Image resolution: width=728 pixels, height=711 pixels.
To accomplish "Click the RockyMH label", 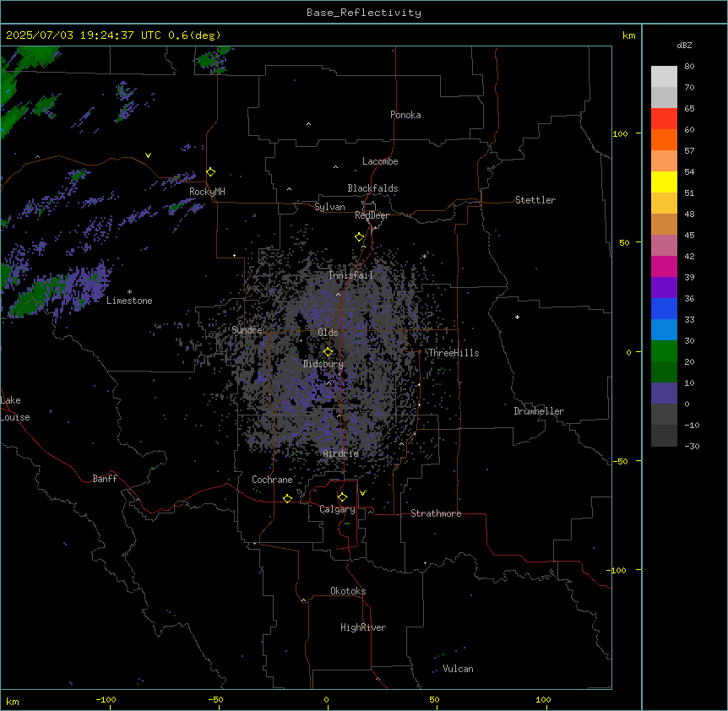I will (x=207, y=192).
